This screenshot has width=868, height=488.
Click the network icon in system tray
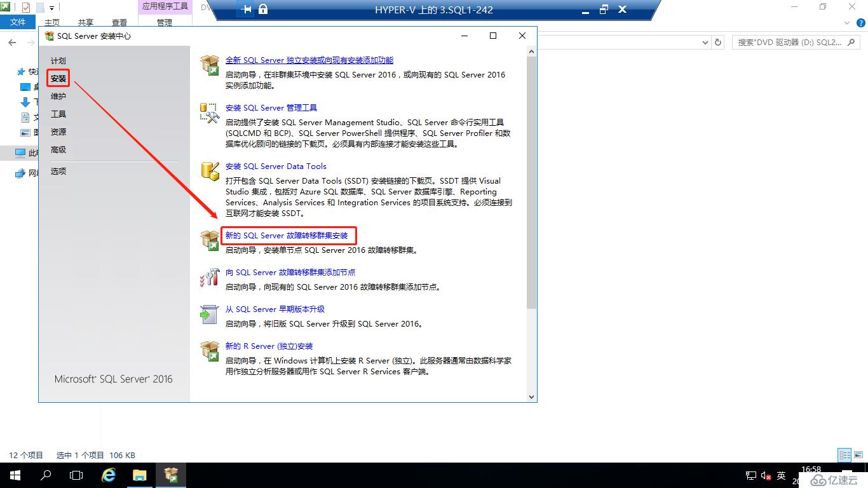click(750, 476)
